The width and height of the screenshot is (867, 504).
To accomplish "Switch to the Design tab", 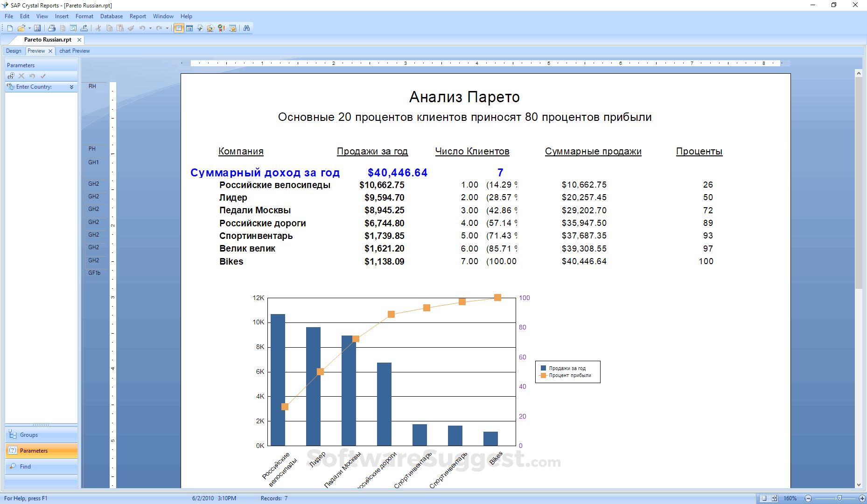I will 14,51.
